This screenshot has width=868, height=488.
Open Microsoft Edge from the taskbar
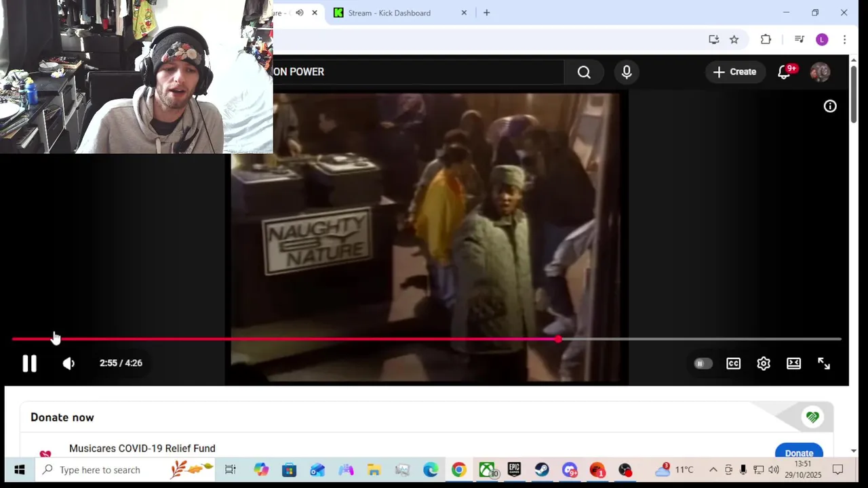[431, 470]
